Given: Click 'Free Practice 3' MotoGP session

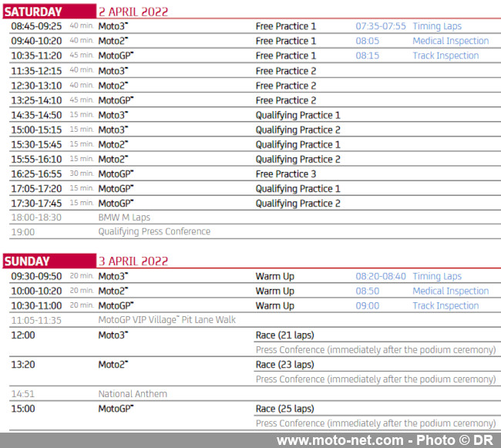Looking at the screenshot, I should [286, 173].
